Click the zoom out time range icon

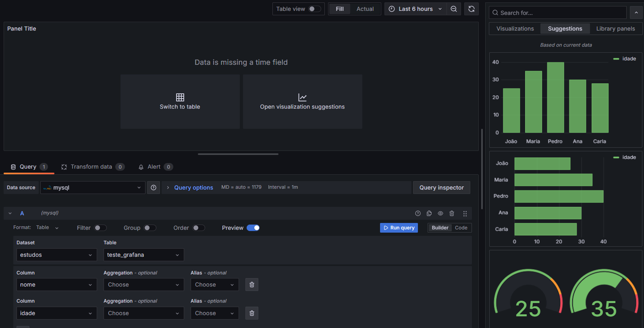tap(454, 9)
